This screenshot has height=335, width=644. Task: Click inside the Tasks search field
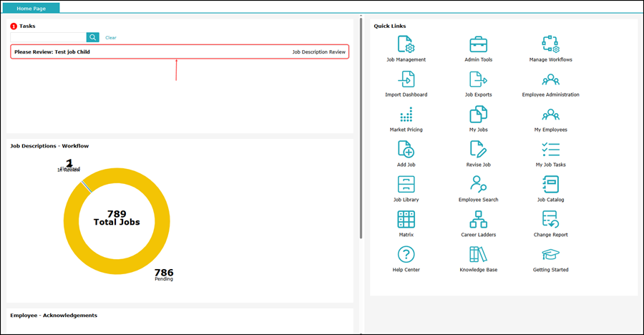49,37
